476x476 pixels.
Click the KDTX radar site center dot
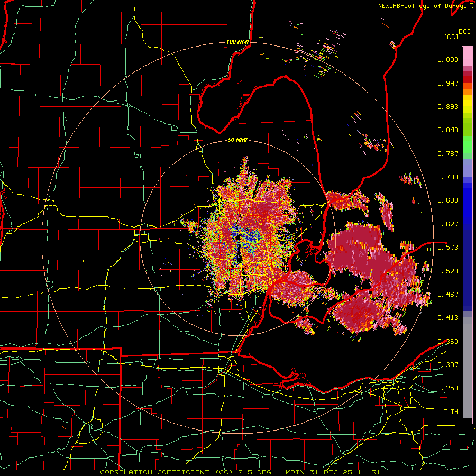pyautogui.click(x=237, y=237)
